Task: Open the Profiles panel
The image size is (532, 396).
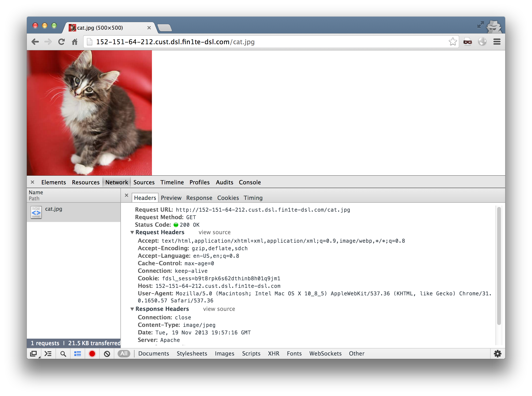Action: pyautogui.click(x=199, y=182)
